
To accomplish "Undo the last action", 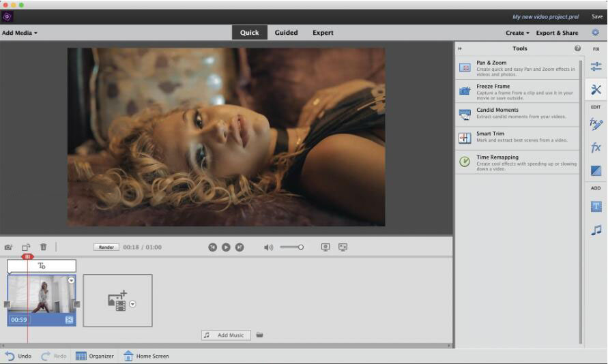I will point(18,356).
